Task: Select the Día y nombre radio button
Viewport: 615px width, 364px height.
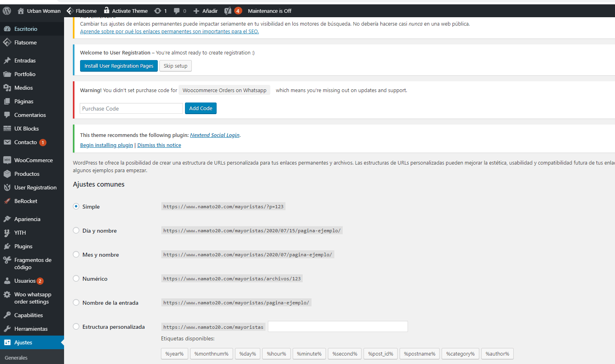Action: 76,230
